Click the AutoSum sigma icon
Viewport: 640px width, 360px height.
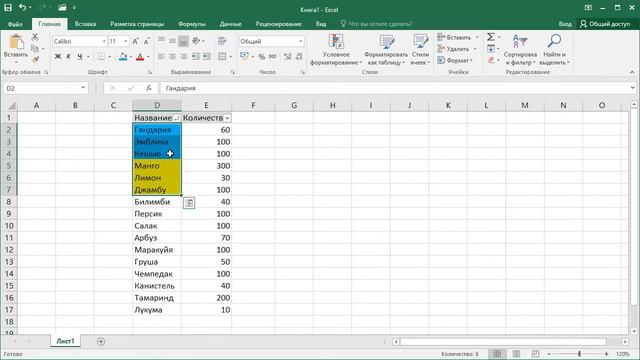[491, 37]
